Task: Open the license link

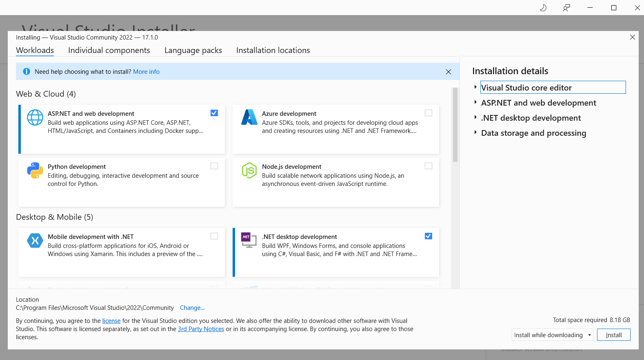Action: click(111, 321)
